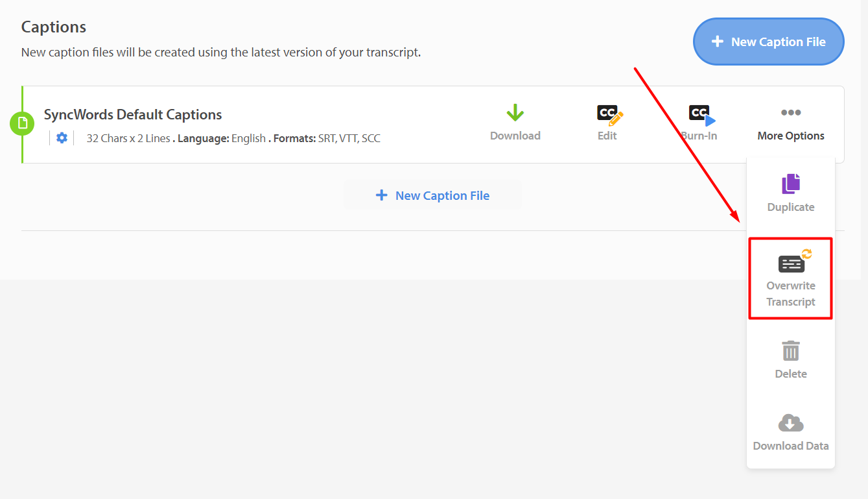This screenshot has height=499, width=868.
Task: Click the purple Duplicate copy icon
Action: click(791, 184)
